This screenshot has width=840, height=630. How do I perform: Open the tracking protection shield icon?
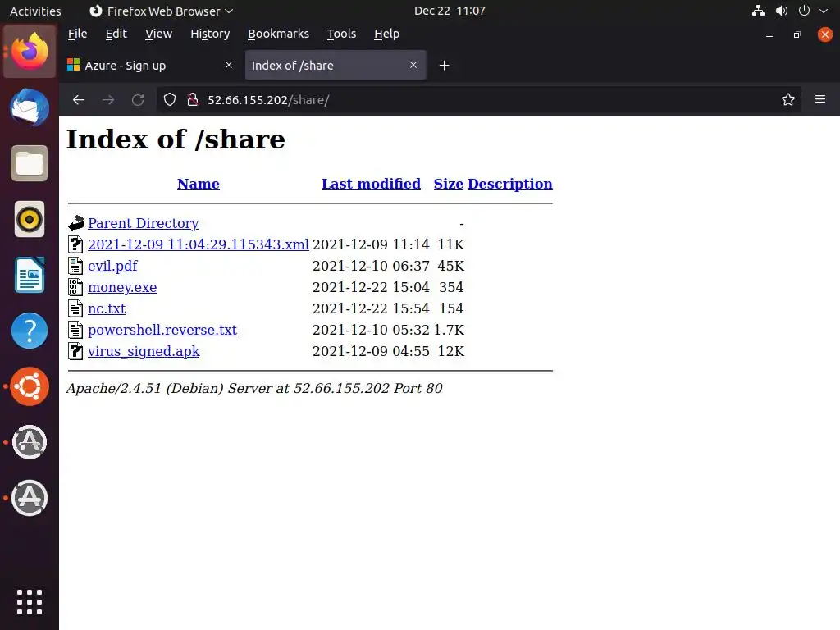(170, 99)
